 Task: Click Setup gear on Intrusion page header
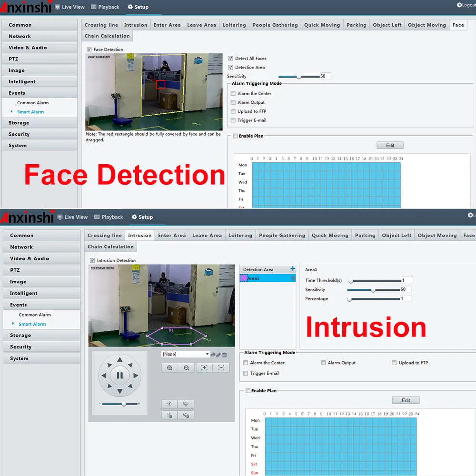point(134,217)
